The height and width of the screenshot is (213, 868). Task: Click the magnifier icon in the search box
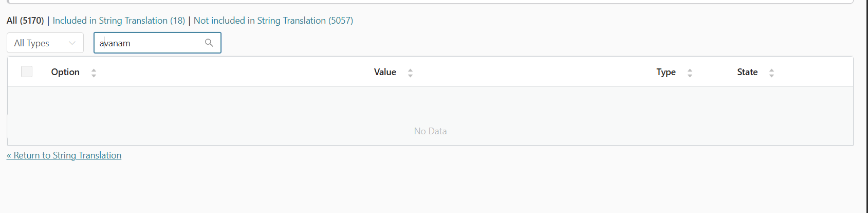[209, 43]
